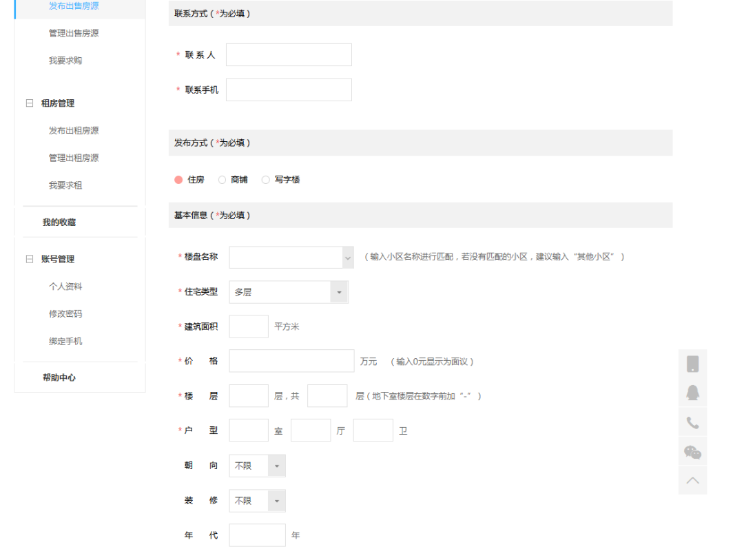Click the 输入0元显示为面议 hint text
The height and width of the screenshot is (560, 744).
coord(432,362)
